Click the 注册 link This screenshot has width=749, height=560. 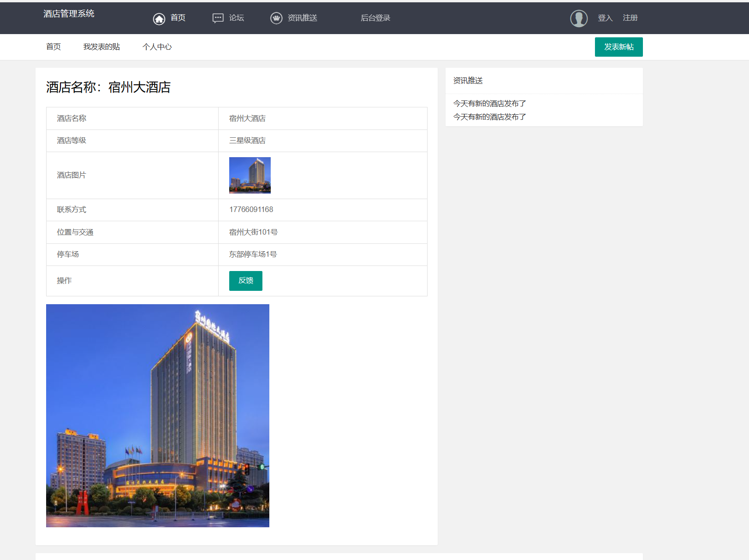pyautogui.click(x=630, y=18)
